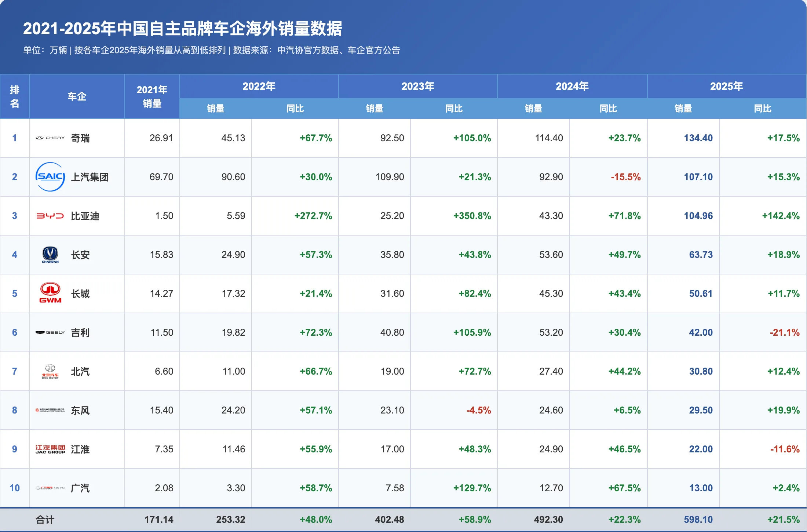Click Geely 2025 growth -21.1%
The width and height of the screenshot is (807, 532).
785,332
